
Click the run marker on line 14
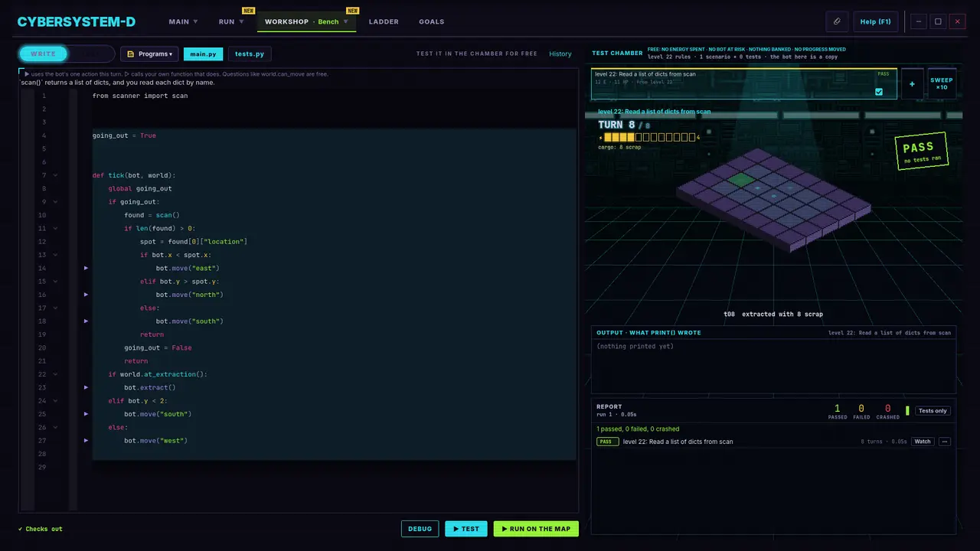click(x=86, y=268)
